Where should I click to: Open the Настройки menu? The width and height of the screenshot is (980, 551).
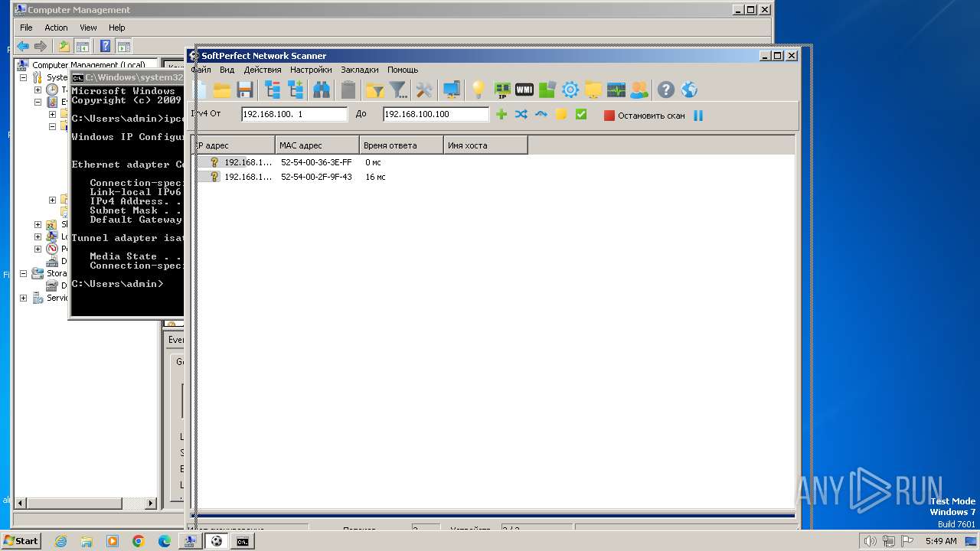pos(311,70)
